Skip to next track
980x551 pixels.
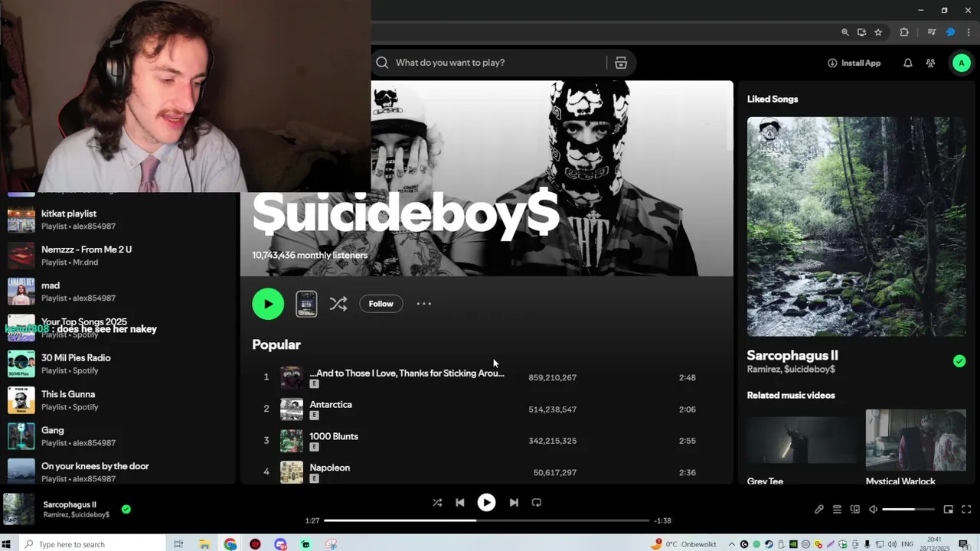pyautogui.click(x=514, y=503)
